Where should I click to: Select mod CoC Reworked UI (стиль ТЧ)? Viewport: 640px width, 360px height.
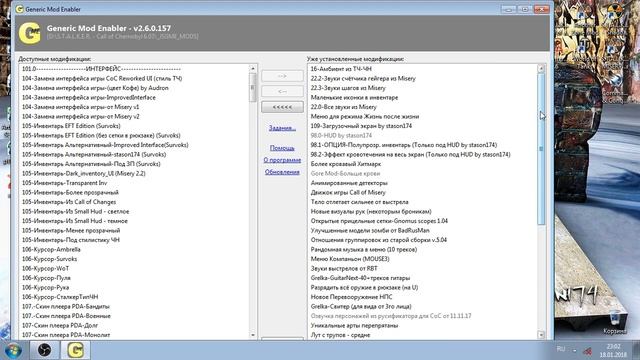pyautogui.click(x=102, y=78)
